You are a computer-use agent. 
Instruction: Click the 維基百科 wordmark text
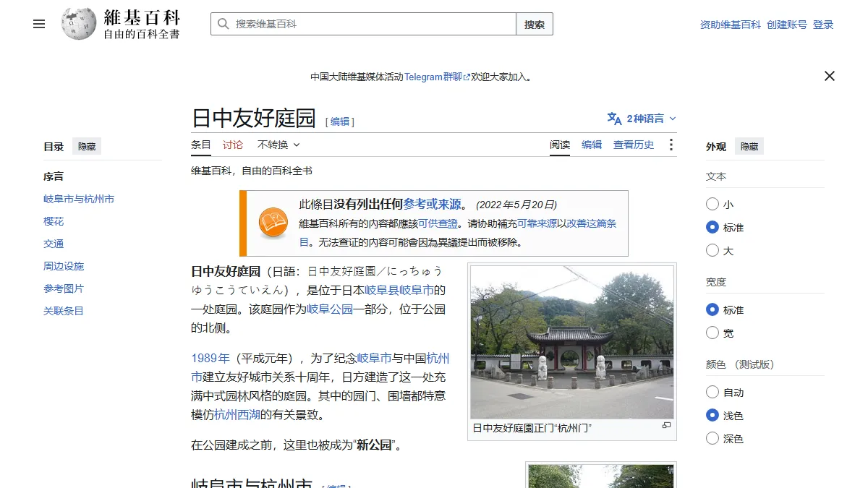point(142,17)
